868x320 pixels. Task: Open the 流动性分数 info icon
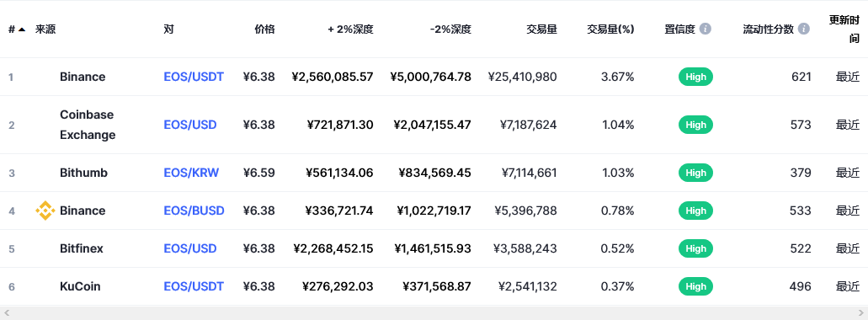(804, 29)
